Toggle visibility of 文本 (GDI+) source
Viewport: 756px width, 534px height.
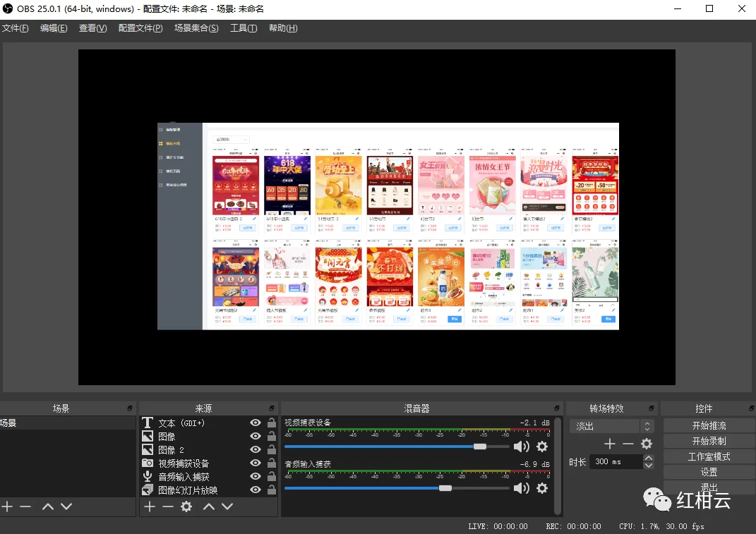256,423
